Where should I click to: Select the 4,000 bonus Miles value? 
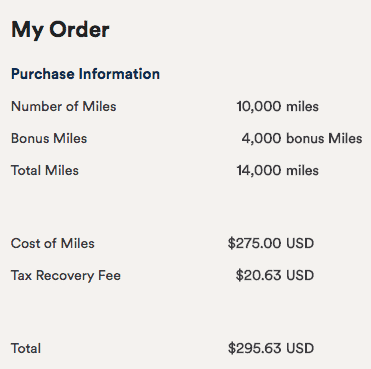(x=302, y=139)
